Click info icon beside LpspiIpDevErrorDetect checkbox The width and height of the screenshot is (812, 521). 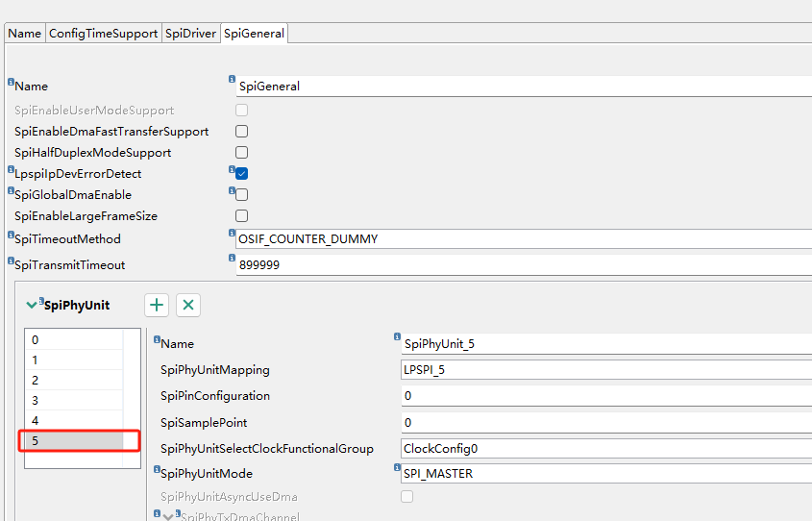point(232,169)
